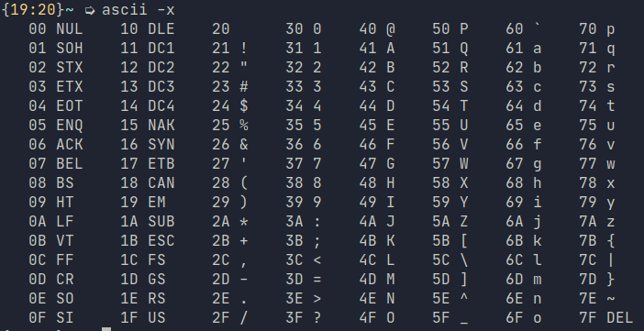
Task: Click the "16 SYN" entry
Action: pos(148,145)
